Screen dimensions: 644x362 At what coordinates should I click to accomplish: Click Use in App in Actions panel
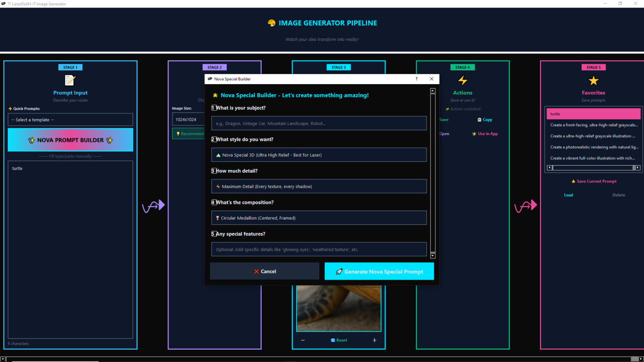click(484, 134)
